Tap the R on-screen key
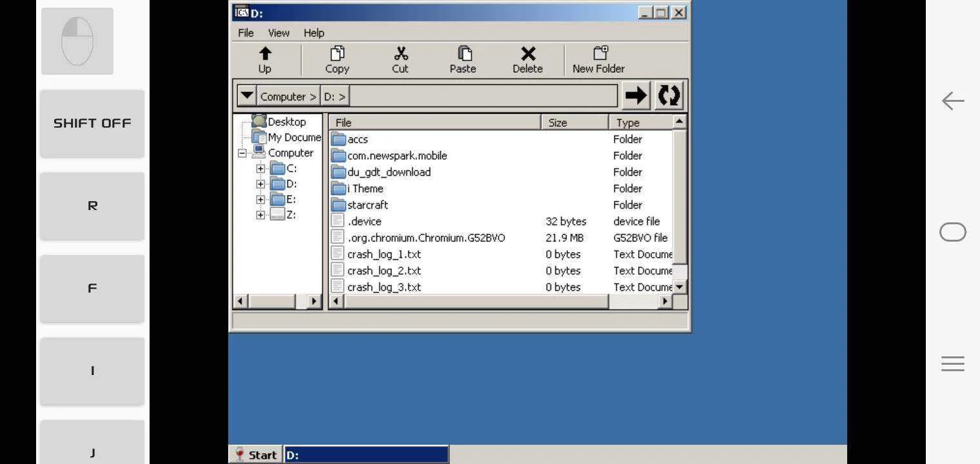Screen dimensions: 980x464 click(x=92, y=206)
